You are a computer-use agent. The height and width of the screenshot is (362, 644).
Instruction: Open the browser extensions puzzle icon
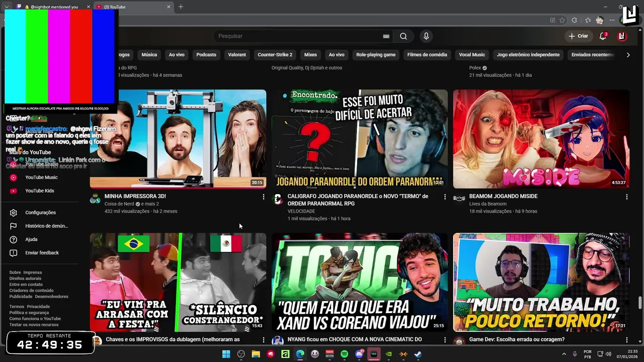click(575, 20)
